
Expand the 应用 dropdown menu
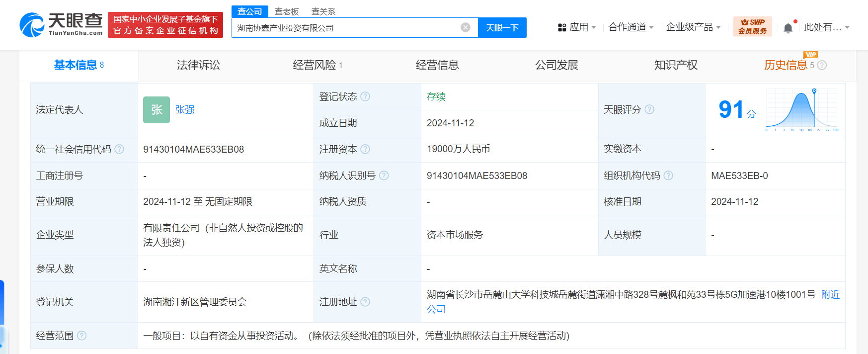[x=577, y=27]
